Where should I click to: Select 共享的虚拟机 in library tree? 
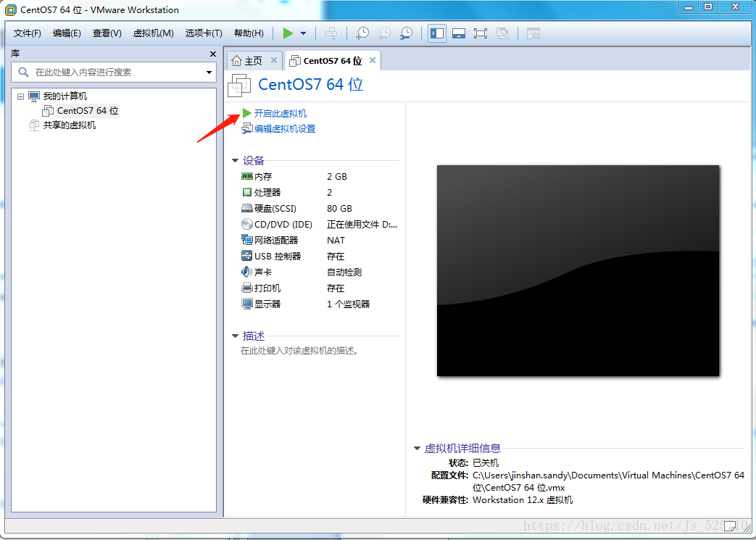[70, 125]
